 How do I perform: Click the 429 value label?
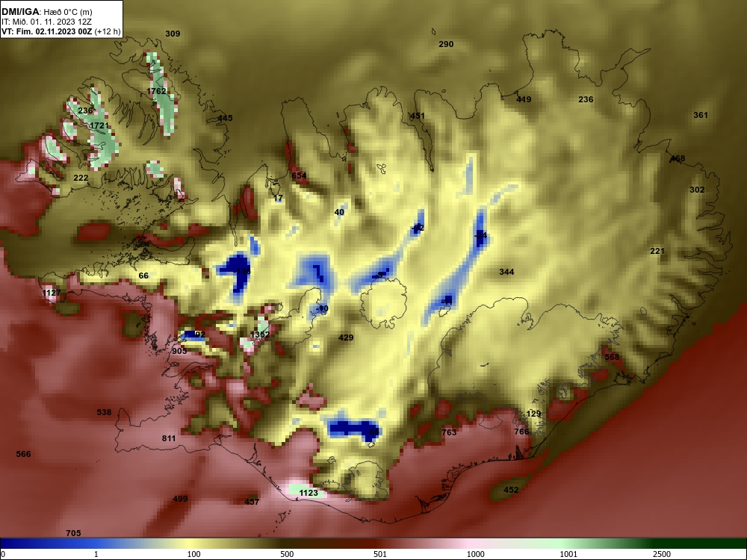[x=346, y=337]
